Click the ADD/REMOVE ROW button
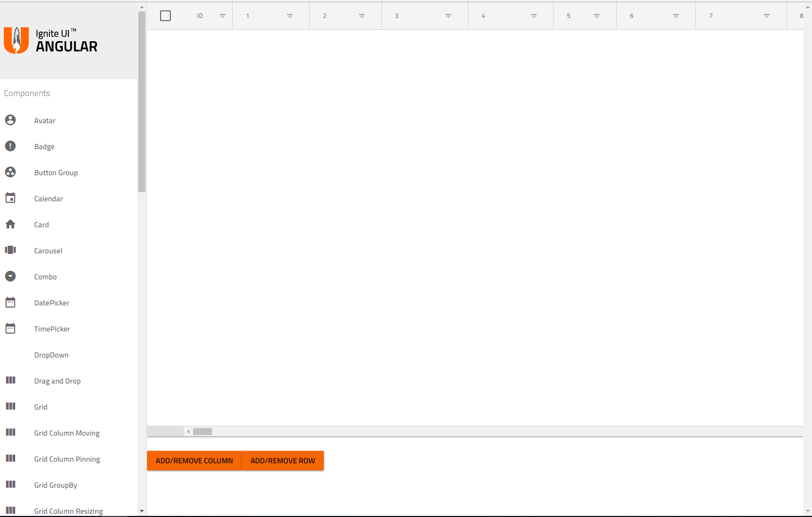The width and height of the screenshot is (812, 517). click(x=283, y=460)
